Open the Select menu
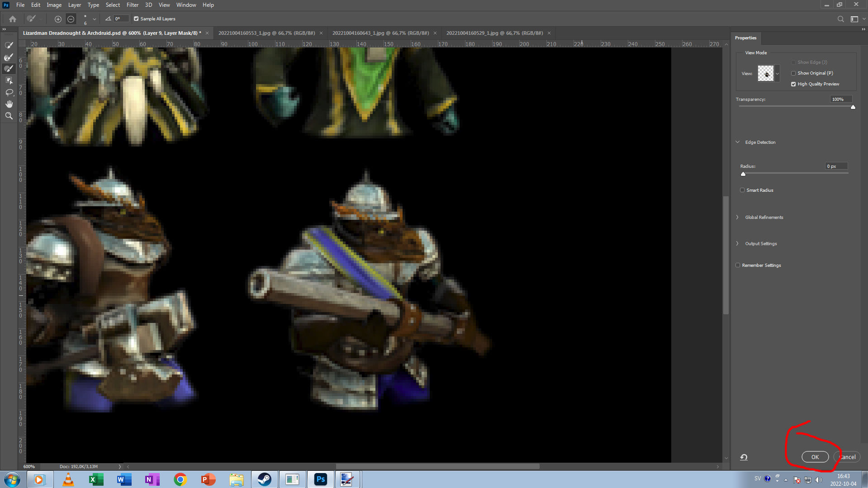Screen dimensions: 868x488 [x=113, y=5]
